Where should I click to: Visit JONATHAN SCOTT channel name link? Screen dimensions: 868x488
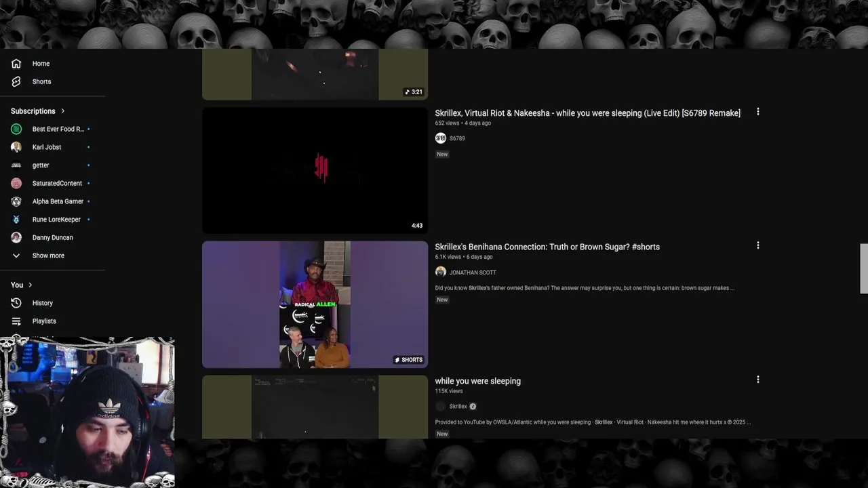click(473, 272)
